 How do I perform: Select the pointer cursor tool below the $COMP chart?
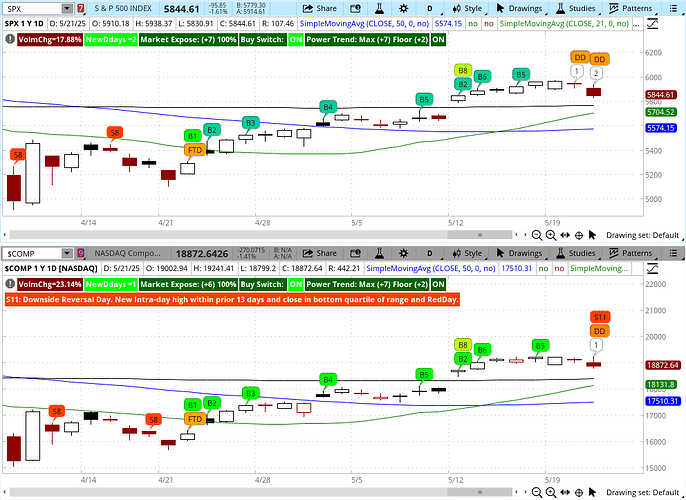point(592,493)
